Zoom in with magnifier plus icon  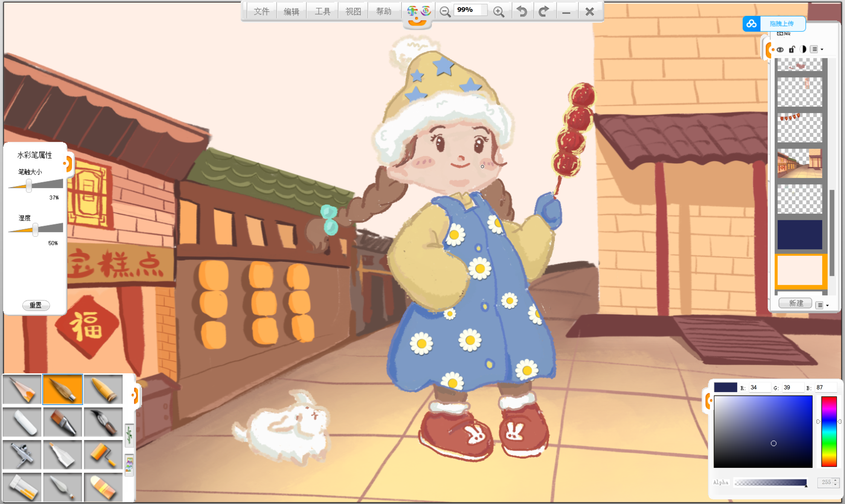tap(498, 12)
